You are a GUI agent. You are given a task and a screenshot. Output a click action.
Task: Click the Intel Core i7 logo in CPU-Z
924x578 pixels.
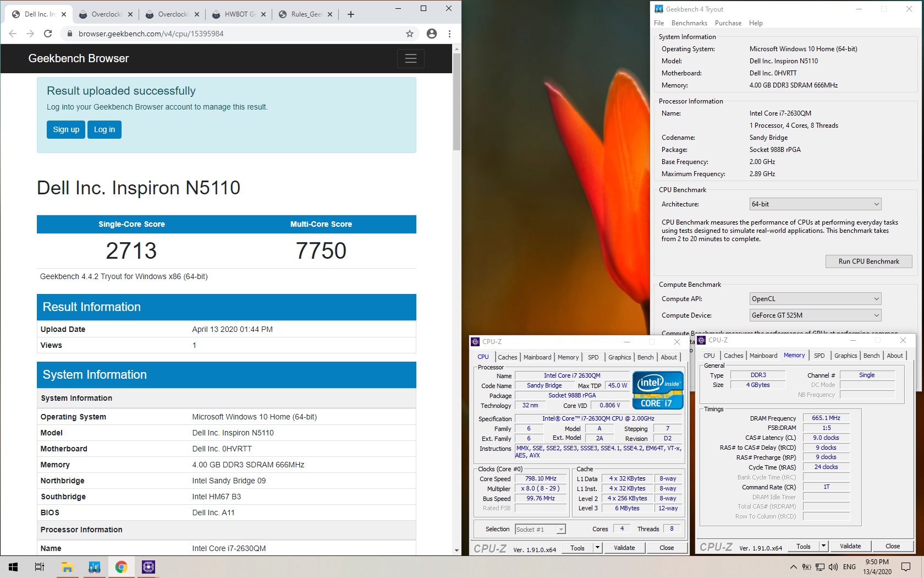[x=658, y=390]
